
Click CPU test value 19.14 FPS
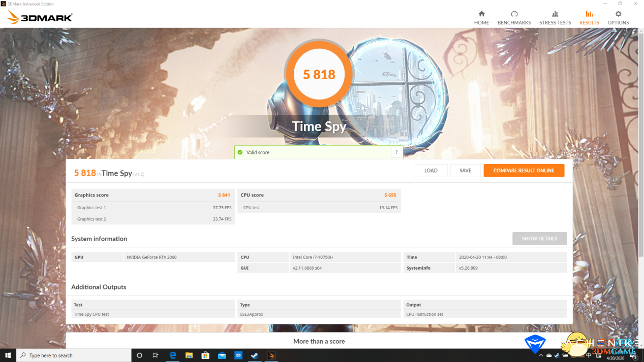pyautogui.click(x=388, y=208)
